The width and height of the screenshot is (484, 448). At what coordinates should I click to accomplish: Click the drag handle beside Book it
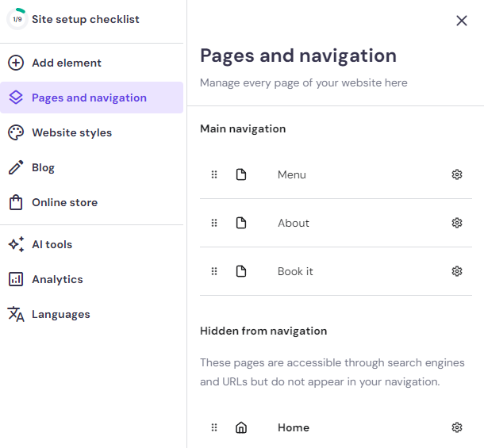[214, 271]
